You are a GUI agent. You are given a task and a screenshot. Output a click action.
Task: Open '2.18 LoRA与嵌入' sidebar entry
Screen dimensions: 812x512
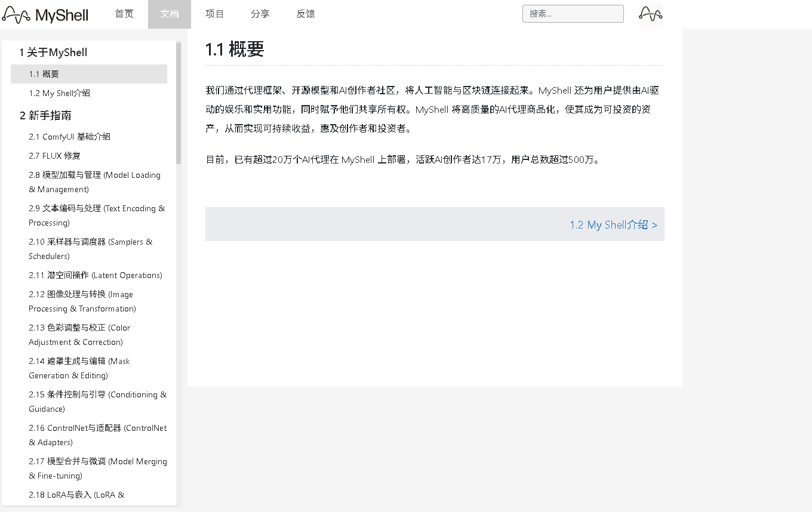click(76, 495)
